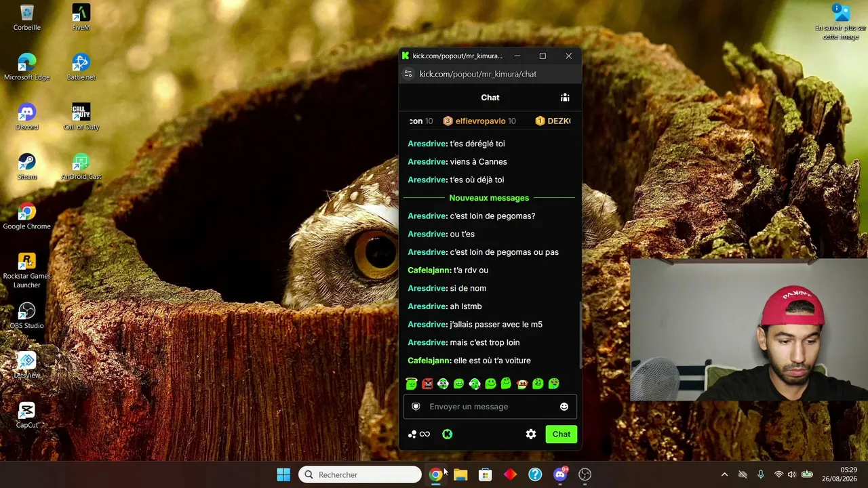Screen dimensions: 868x488
Task: Select the heart-eyes drooling emote
Action: [554, 384]
